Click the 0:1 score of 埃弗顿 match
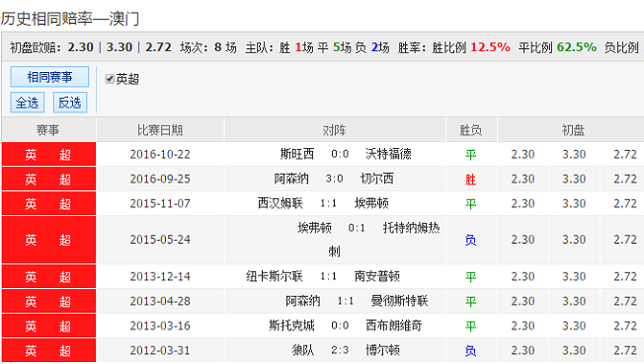644x364 pixels. [x=357, y=228]
